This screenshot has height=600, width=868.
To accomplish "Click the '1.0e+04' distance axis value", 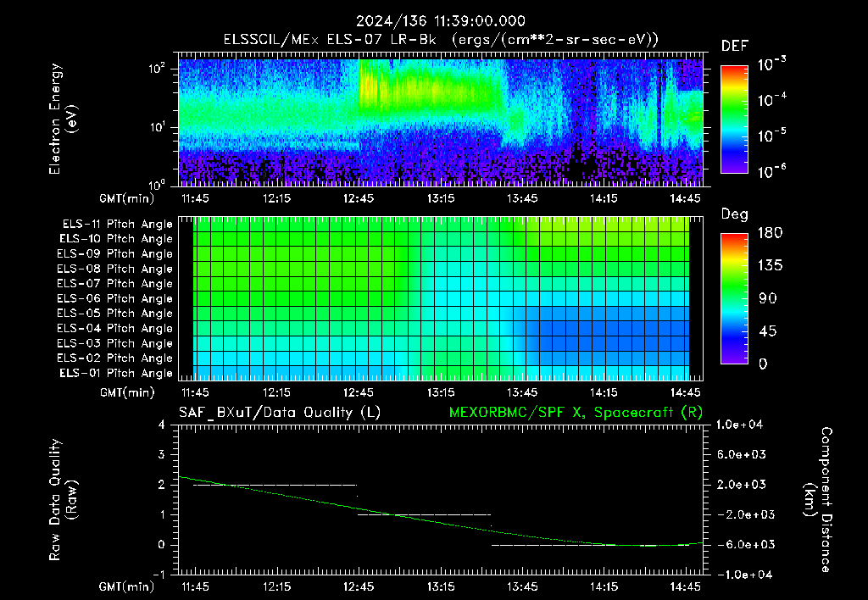I will [x=739, y=425].
